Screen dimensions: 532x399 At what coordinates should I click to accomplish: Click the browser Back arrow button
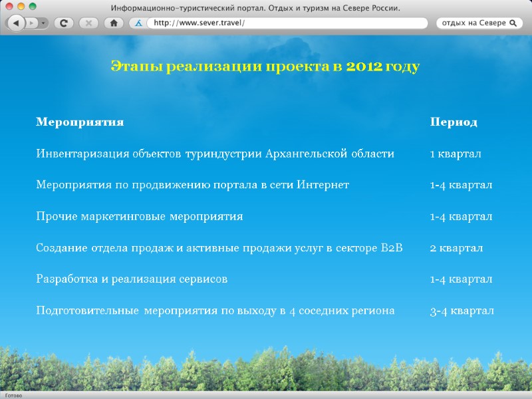pyautogui.click(x=16, y=23)
